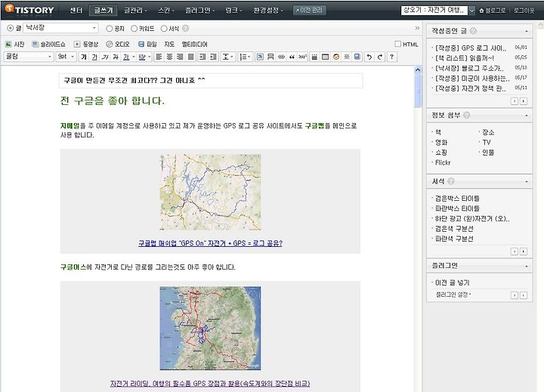Open the 글쓰기 tab
The width and height of the screenshot is (544, 392).
(104, 11)
